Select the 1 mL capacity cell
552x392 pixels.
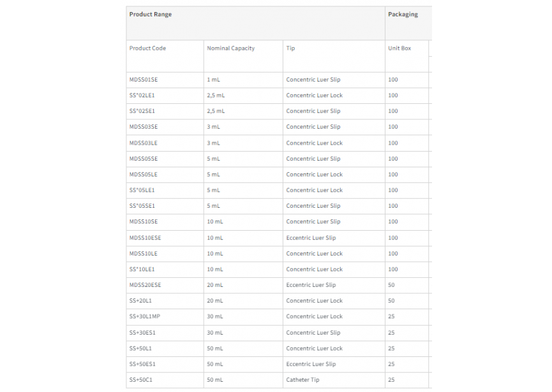[x=213, y=80]
